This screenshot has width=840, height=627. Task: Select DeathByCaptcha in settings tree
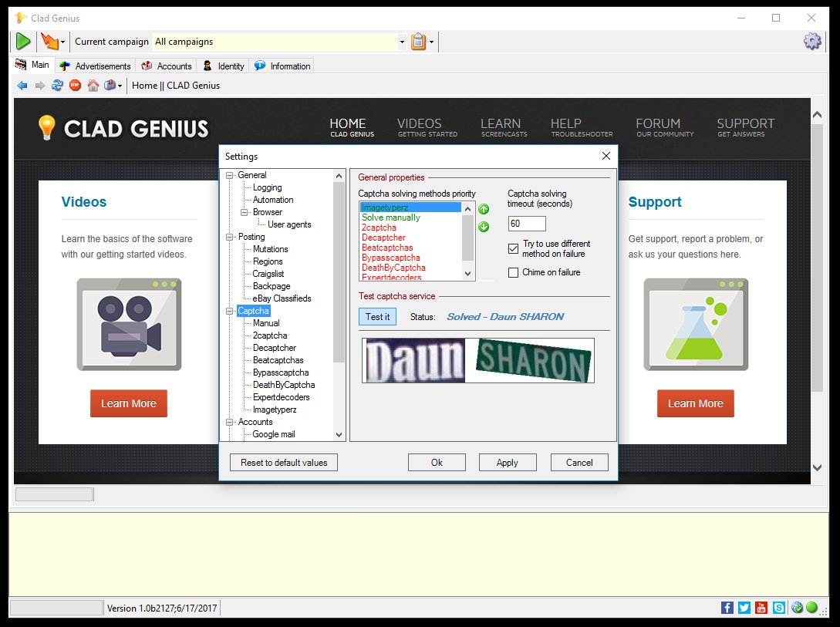[x=284, y=384]
